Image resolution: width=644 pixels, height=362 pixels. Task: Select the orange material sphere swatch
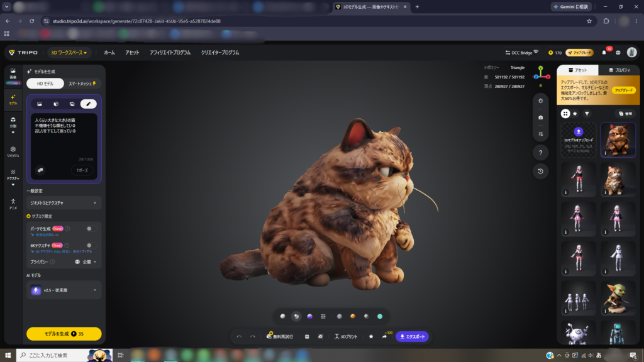pyautogui.click(x=352, y=317)
